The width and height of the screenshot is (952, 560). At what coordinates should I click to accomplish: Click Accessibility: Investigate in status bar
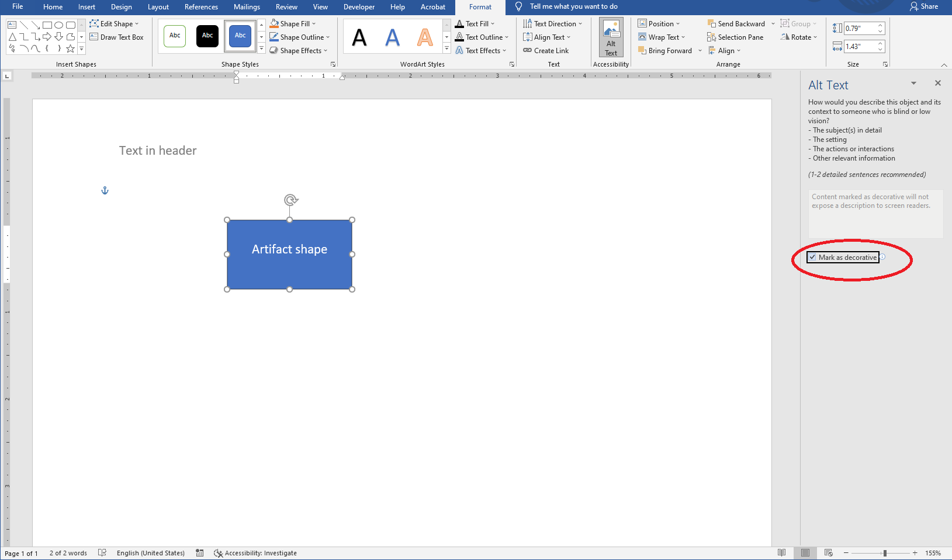pos(255,553)
